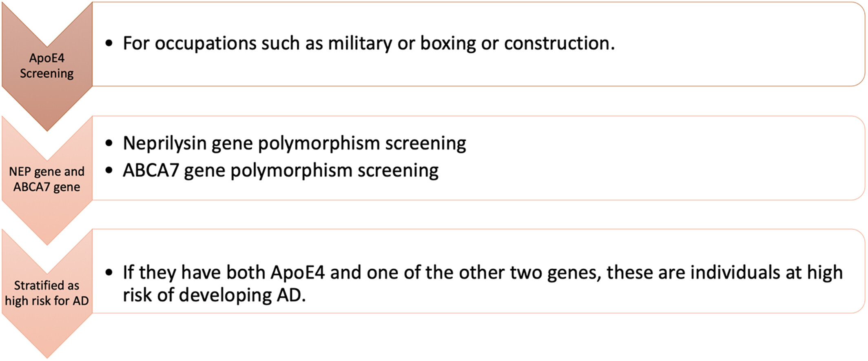Select the NEP gene and ABCA7 gene chevron
The image size is (868, 361).
46,179
